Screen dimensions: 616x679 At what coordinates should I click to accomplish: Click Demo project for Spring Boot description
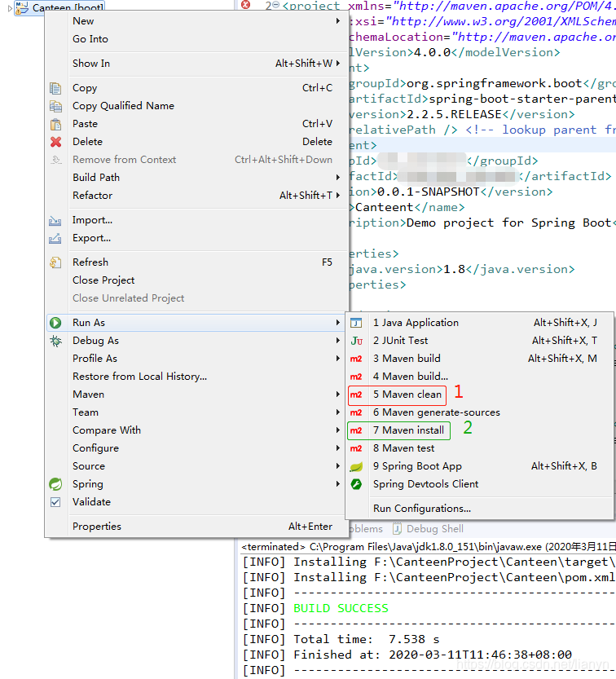click(511, 223)
